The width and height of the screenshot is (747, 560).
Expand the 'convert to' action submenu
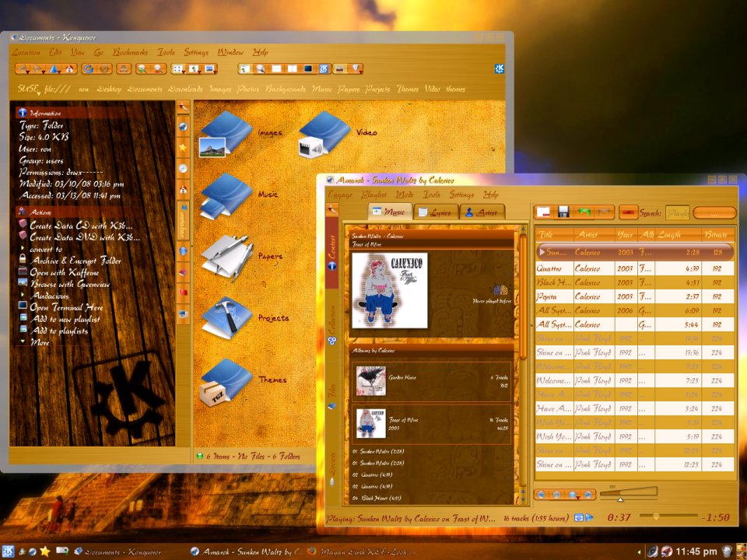point(23,249)
